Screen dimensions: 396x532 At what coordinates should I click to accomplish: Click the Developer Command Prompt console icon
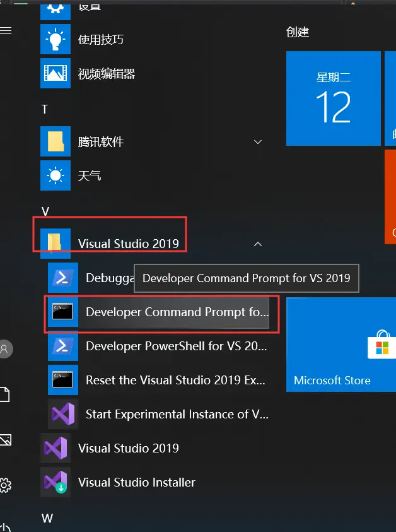[x=63, y=312]
